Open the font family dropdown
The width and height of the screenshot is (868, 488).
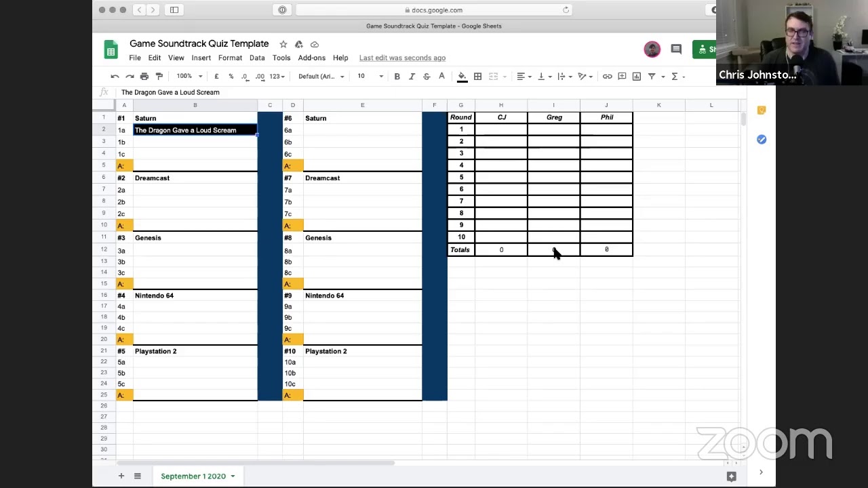[321, 77]
